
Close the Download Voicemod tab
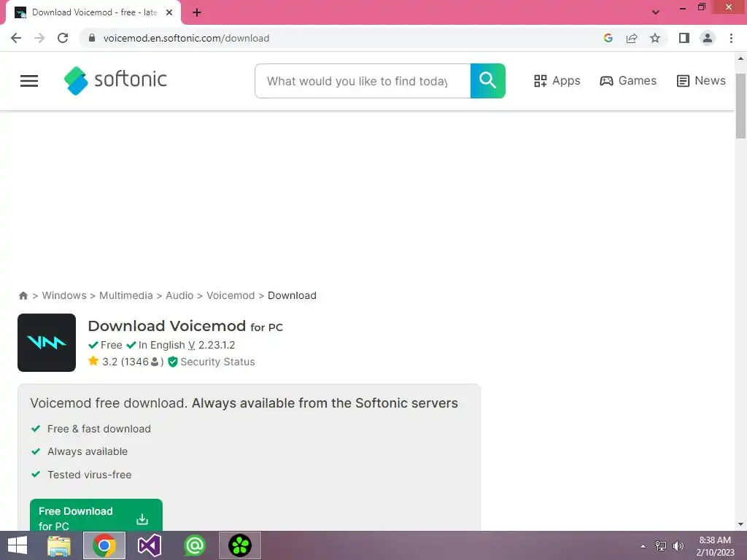click(169, 12)
